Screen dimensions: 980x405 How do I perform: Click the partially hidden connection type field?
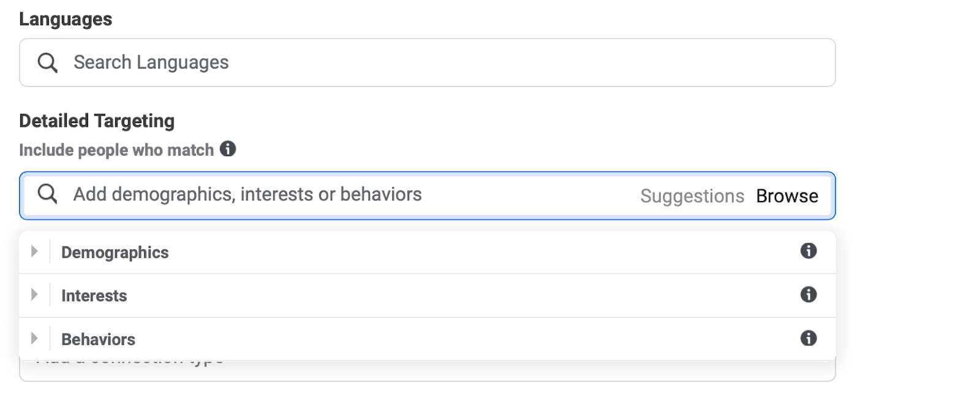[429, 370]
